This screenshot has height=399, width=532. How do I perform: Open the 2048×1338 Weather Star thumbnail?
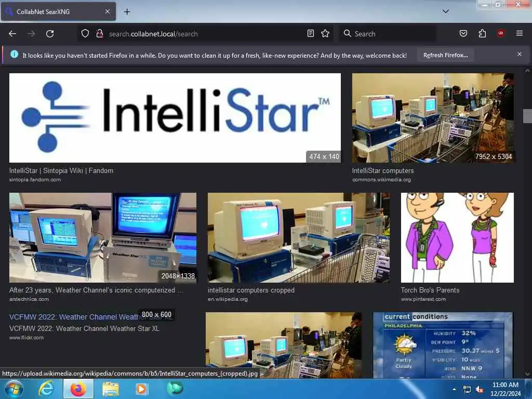(x=103, y=237)
